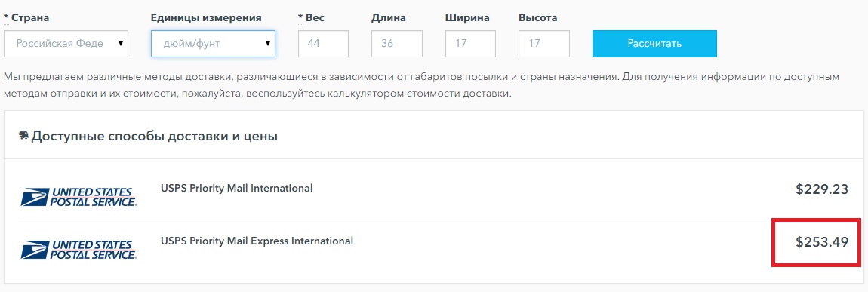Focus the Длина length field showing 36
This screenshot has height=292, width=868.
coord(397,44)
